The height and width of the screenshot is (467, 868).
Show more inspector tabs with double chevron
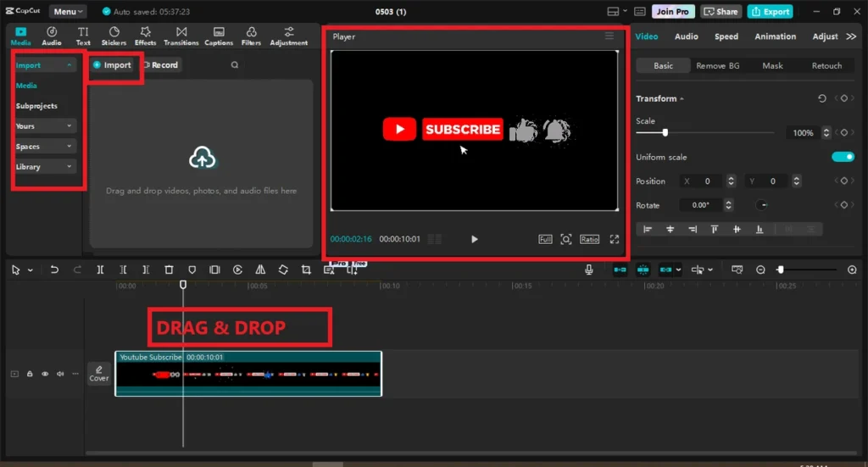coord(851,36)
